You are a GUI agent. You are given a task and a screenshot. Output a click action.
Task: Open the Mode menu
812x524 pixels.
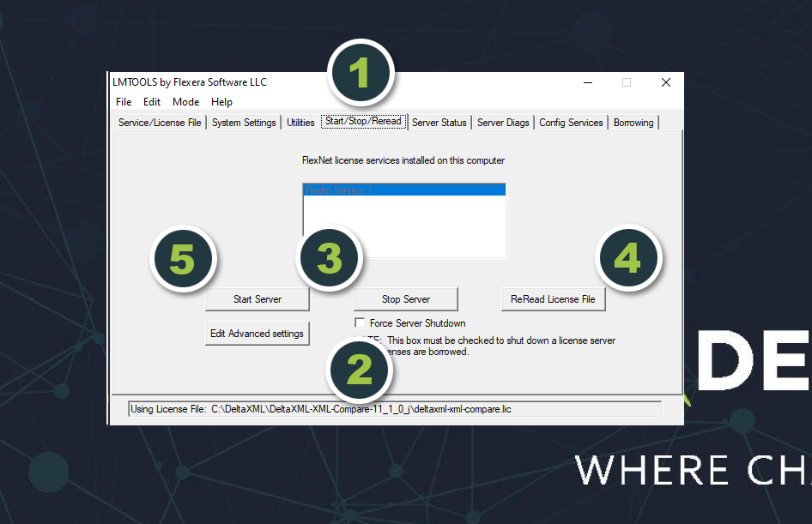(185, 102)
